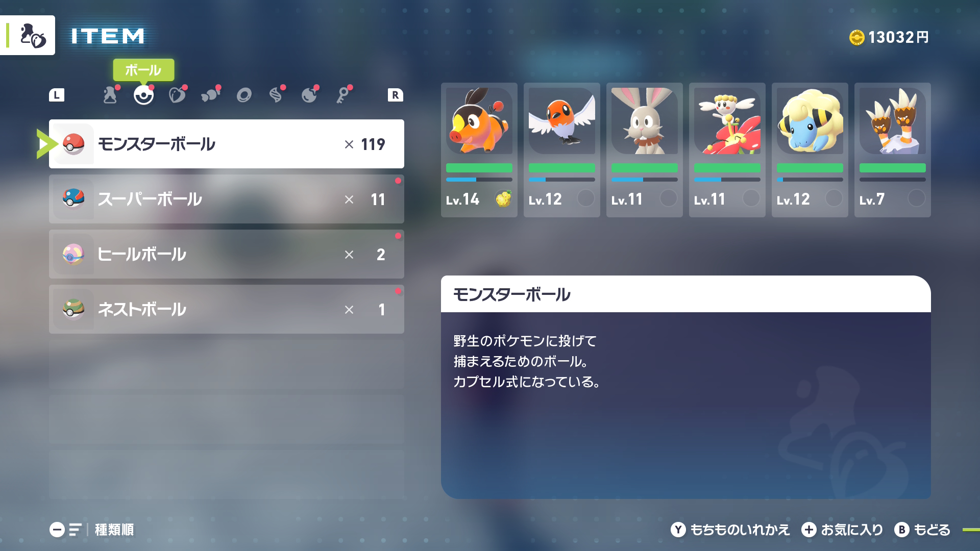This screenshot has width=980, height=551.
Task: Select the Poké Ball pocket tab icon
Action: point(143,95)
